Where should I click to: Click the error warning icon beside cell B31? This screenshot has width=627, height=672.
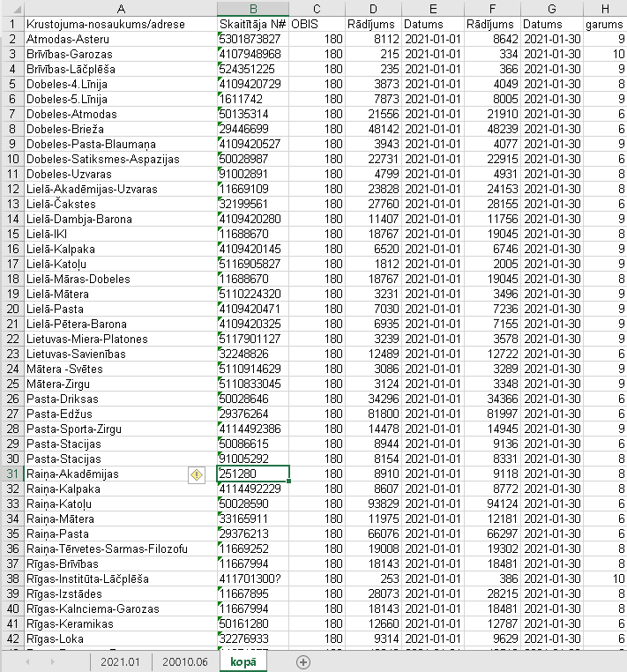tap(198, 474)
